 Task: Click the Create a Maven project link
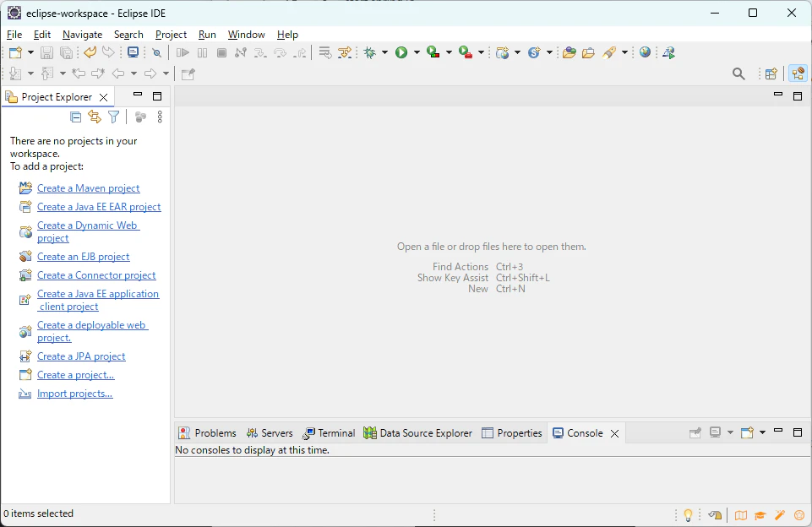point(89,188)
